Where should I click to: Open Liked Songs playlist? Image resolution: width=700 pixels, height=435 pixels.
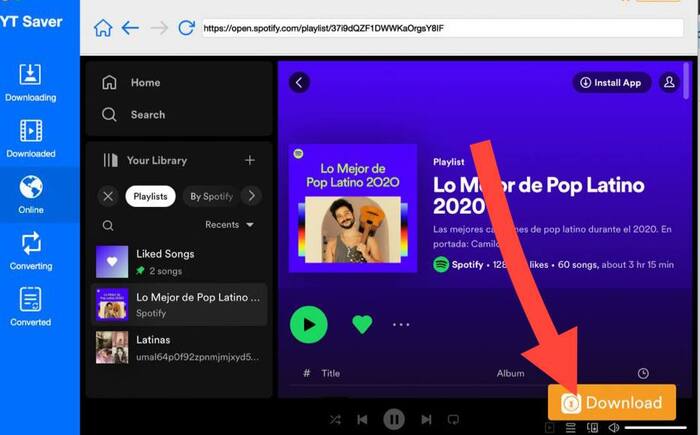pyautogui.click(x=180, y=262)
